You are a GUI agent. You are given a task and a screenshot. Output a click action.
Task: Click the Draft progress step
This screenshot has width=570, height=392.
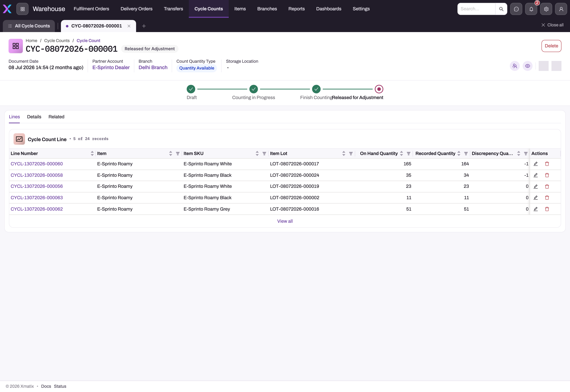click(191, 89)
